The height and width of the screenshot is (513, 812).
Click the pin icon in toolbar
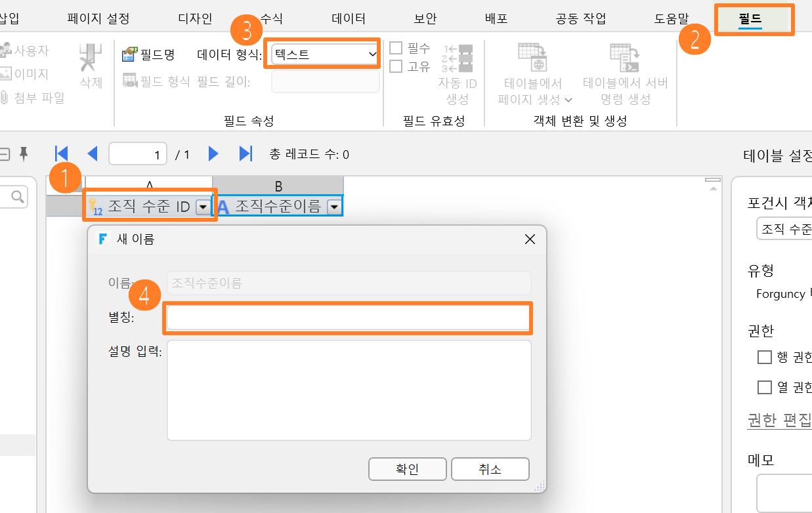tap(24, 154)
